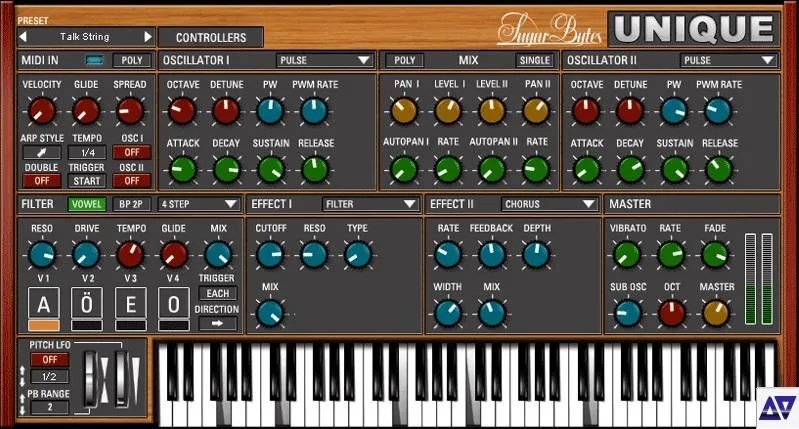The width and height of the screenshot is (799, 429).
Task: Click the PAN I knob
Action: pos(404,111)
